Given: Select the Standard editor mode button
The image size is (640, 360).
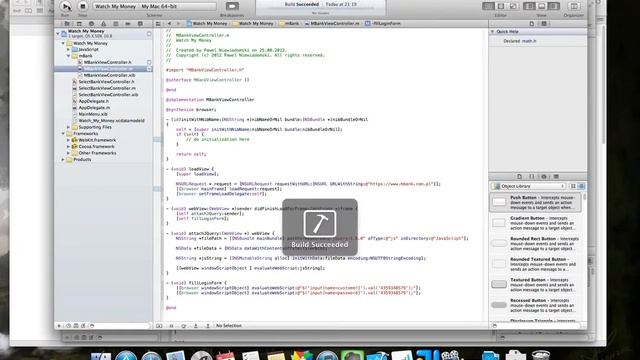Looking at the screenshot, I should pyautogui.click(x=488, y=6).
